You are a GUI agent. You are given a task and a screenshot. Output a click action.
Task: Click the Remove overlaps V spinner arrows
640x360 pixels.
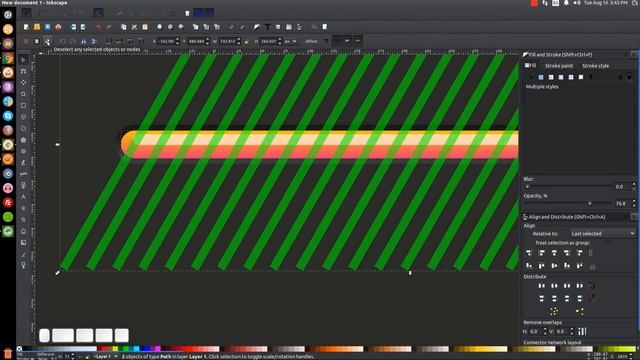pos(571,331)
